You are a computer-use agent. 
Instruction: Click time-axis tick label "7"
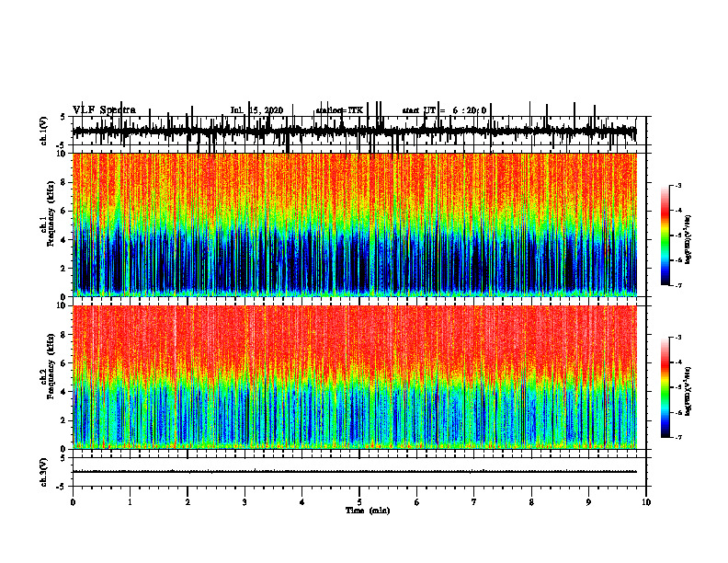coord(474,502)
